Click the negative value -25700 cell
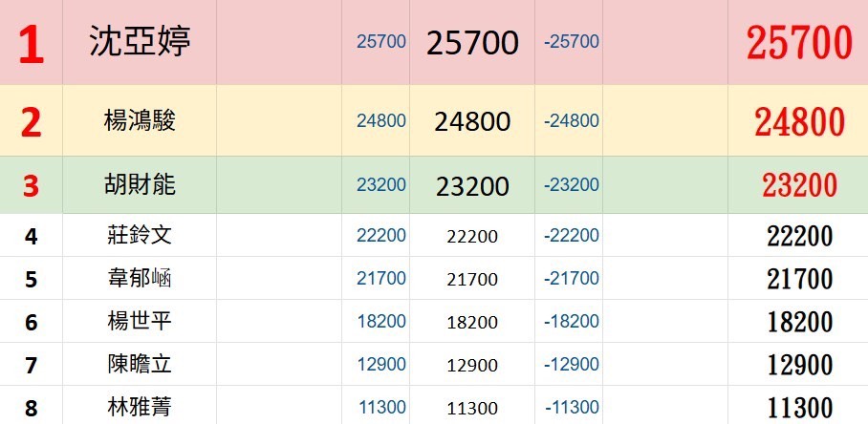Viewport: 868px width, 424px height. pyautogui.click(x=571, y=42)
